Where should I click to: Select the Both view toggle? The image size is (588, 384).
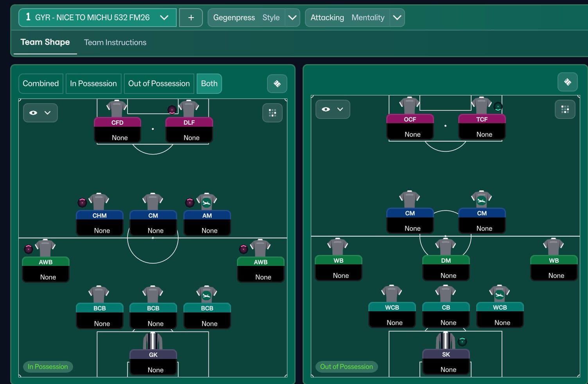209,84
